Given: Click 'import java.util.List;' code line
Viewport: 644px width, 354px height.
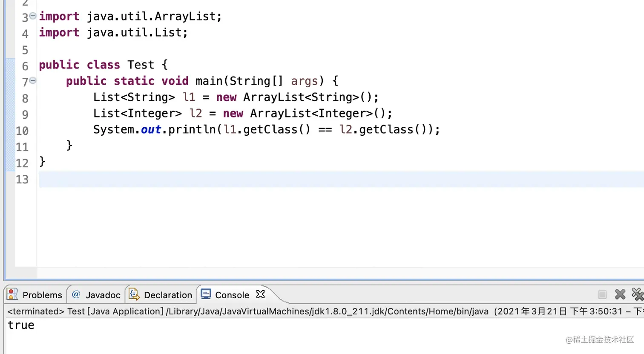Looking at the screenshot, I should pyautogui.click(x=113, y=32).
